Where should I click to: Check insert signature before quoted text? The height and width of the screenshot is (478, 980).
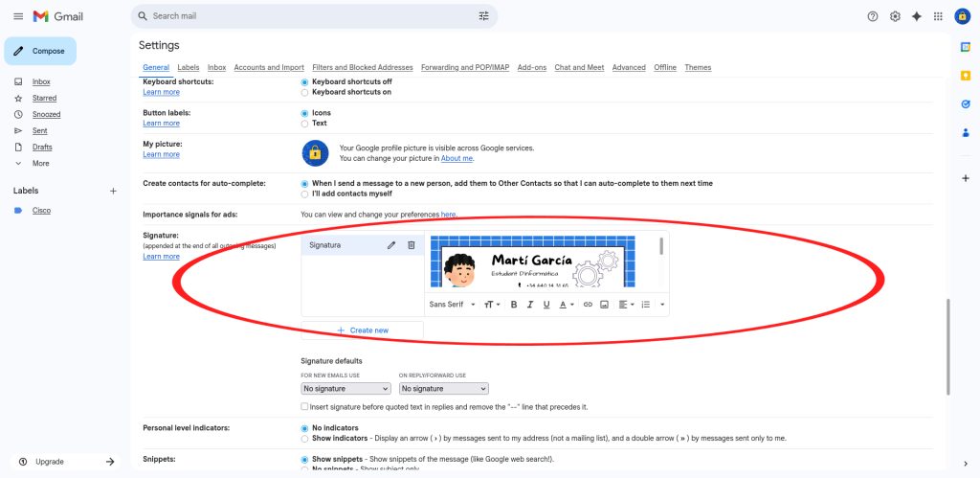pos(305,407)
